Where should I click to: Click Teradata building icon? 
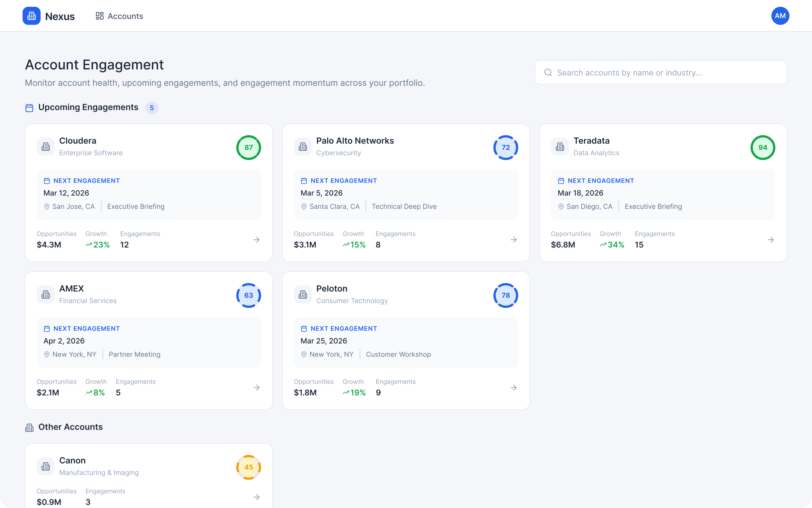pos(560,147)
